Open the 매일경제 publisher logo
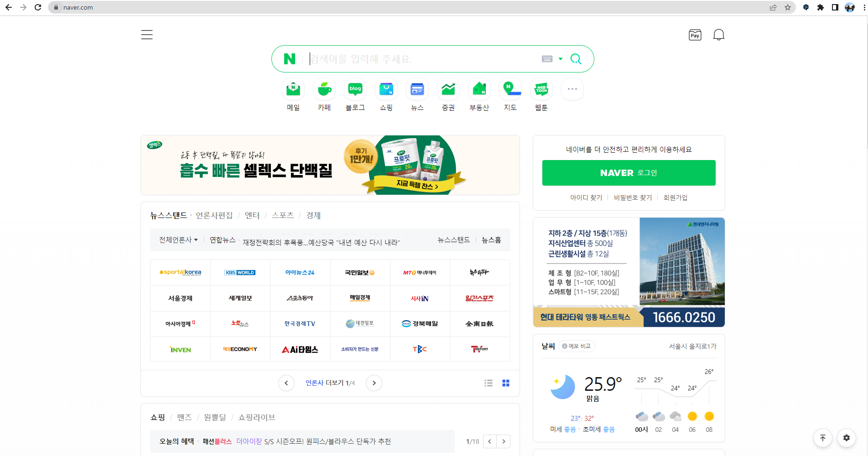This screenshot has width=868, height=456. coord(360,298)
